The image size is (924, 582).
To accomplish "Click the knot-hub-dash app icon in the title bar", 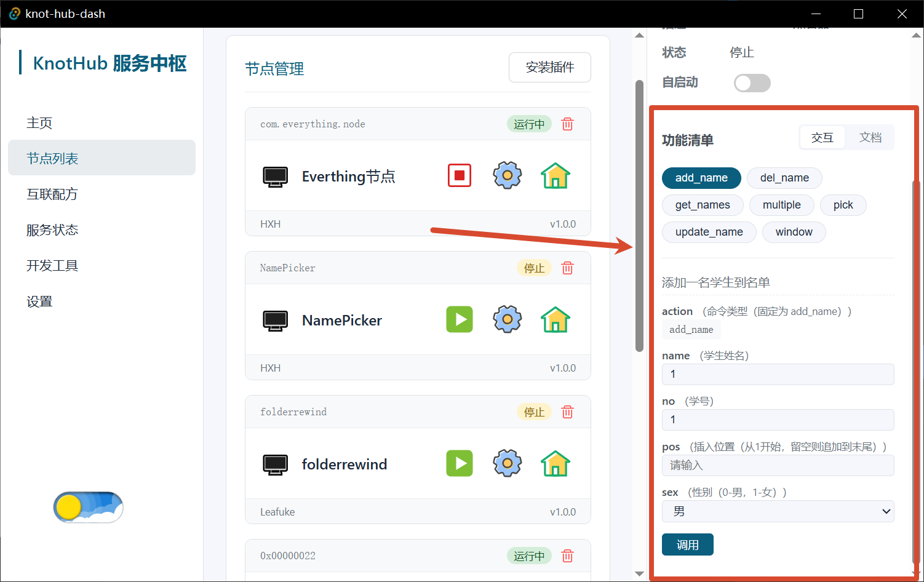I will point(15,14).
